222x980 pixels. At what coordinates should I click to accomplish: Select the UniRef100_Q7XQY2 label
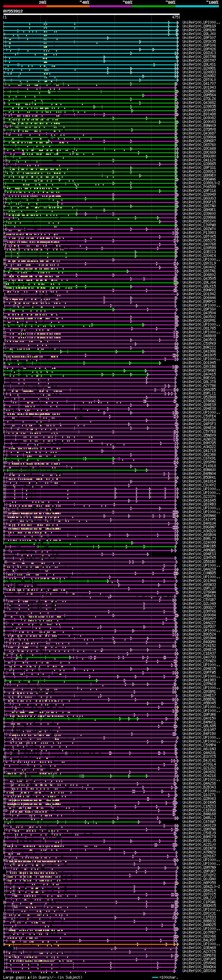click(199, 876)
